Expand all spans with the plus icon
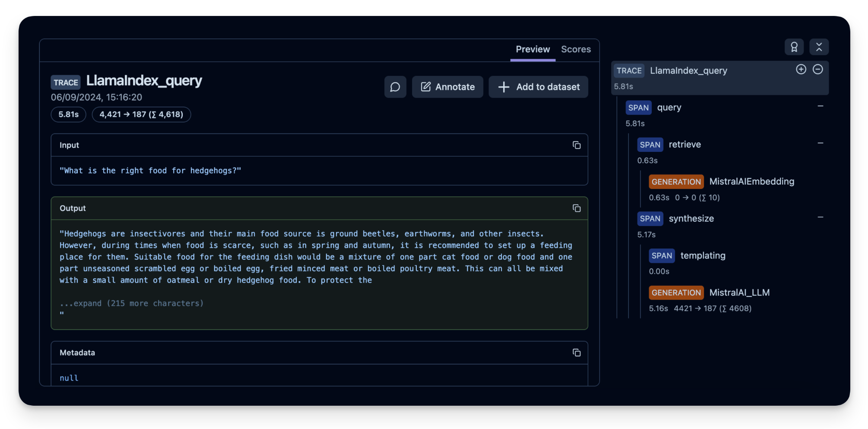Screen dimensions: 868x429 pyautogui.click(x=801, y=69)
